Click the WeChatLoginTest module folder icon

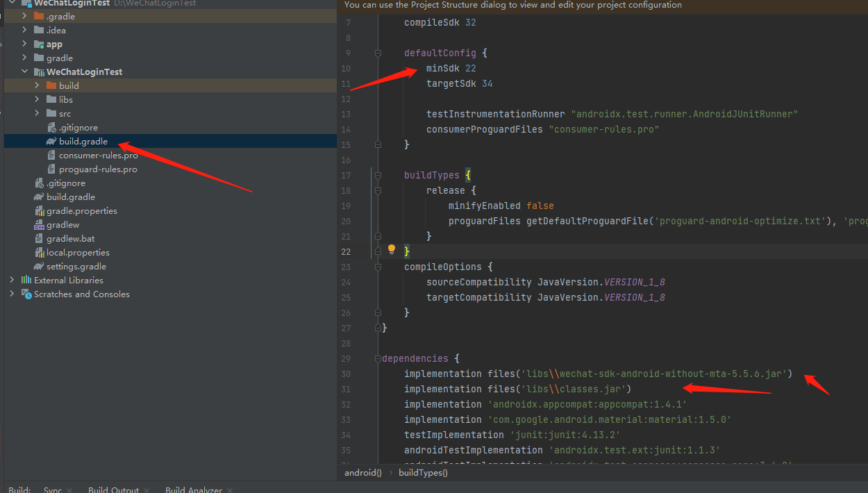(x=40, y=72)
